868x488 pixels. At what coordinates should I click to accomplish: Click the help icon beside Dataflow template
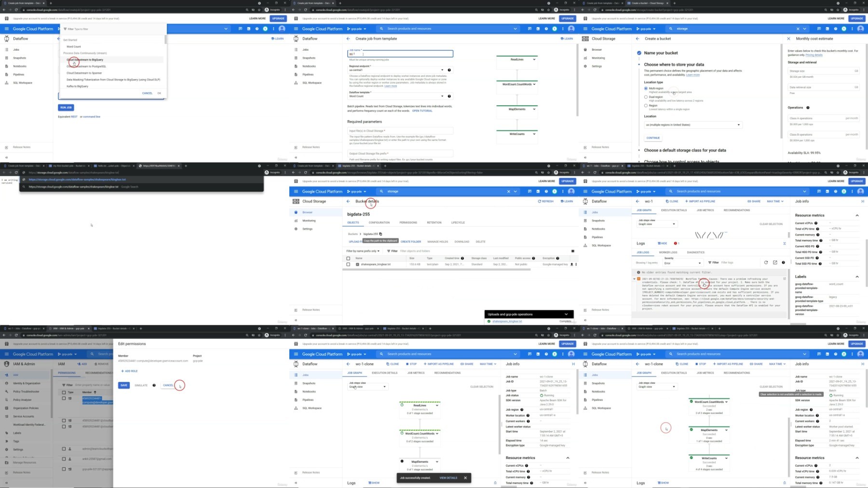[x=449, y=96]
